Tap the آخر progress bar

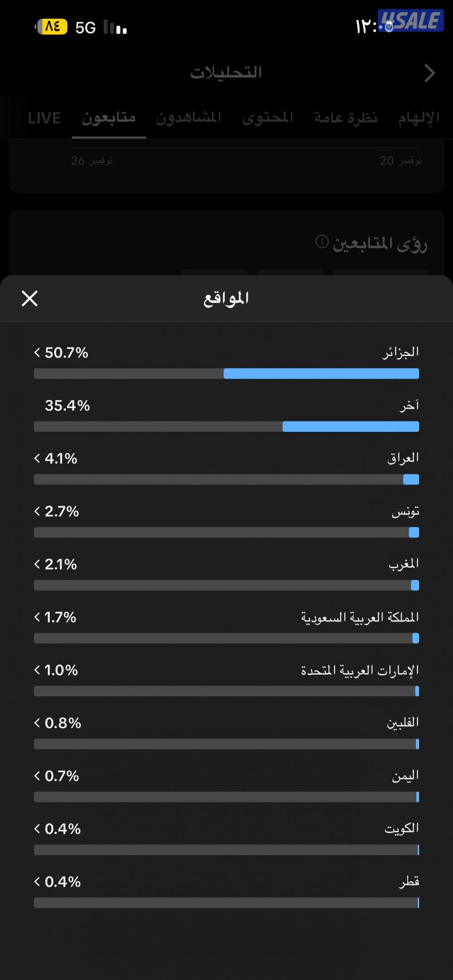pyautogui.click(x=226, y=426)
